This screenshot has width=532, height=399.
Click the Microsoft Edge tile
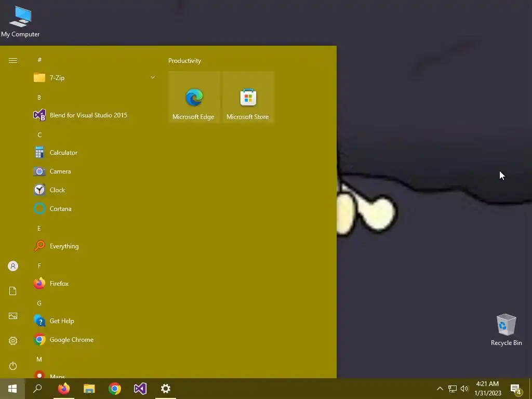194,97
